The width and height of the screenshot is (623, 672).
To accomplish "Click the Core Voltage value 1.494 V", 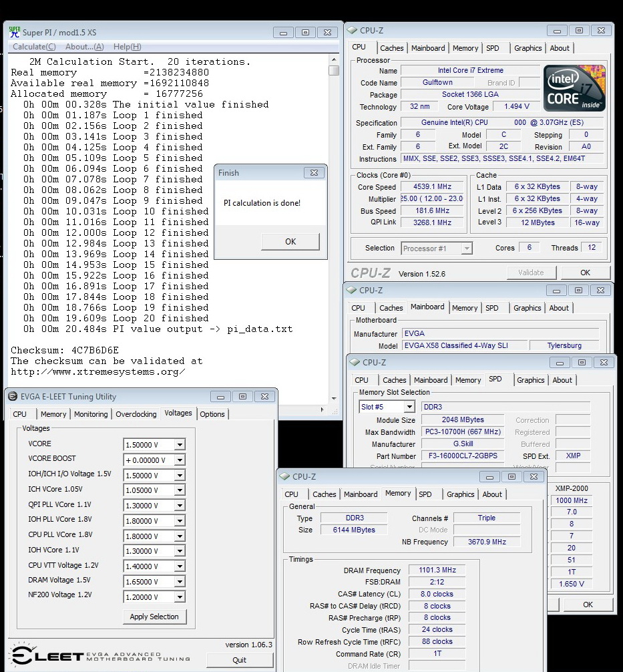I will click(516, 106).
